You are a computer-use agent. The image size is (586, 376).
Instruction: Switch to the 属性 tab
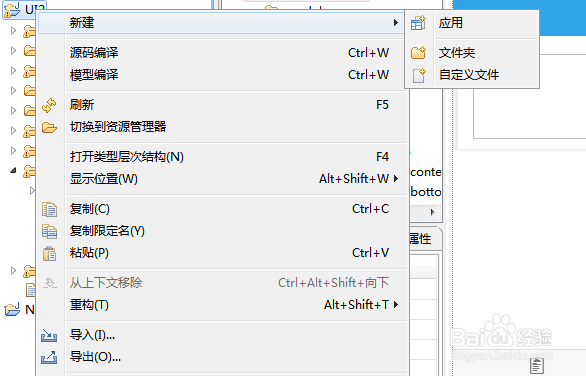click(x=420, y=239)
